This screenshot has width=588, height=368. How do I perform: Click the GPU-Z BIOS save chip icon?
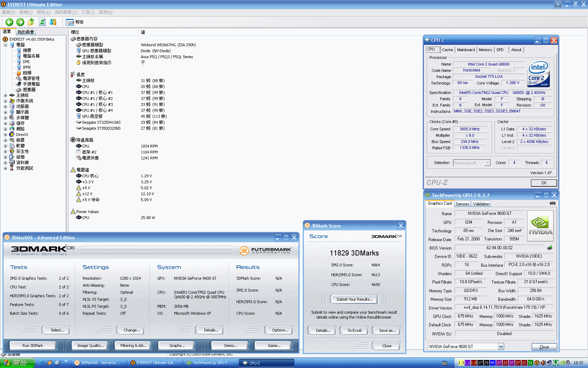550,248
